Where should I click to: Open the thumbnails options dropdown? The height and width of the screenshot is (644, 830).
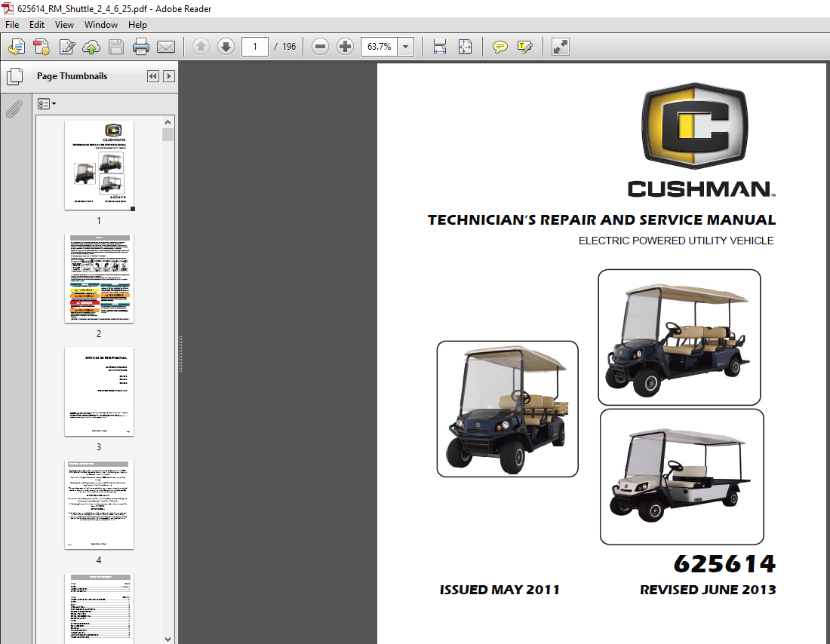point(47,104)
